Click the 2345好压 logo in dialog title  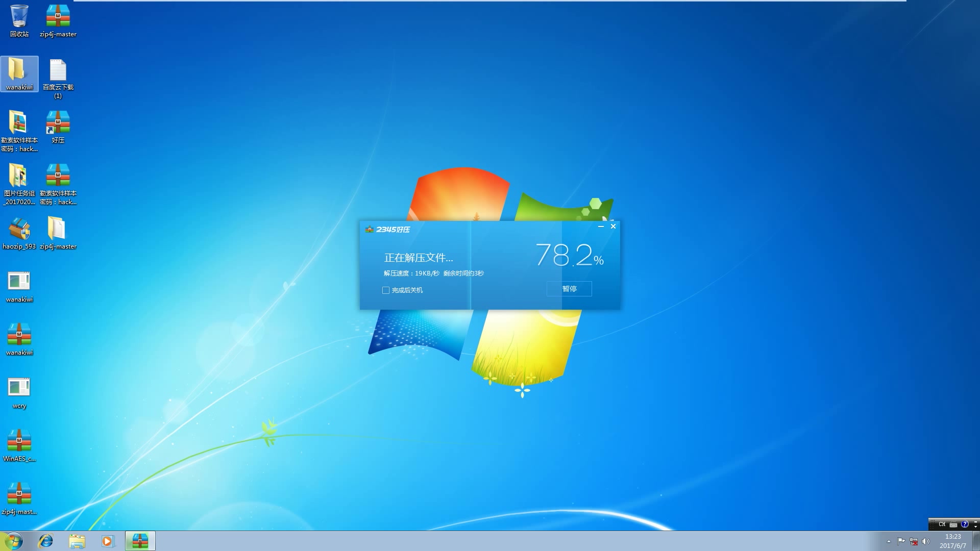[388, 229]
